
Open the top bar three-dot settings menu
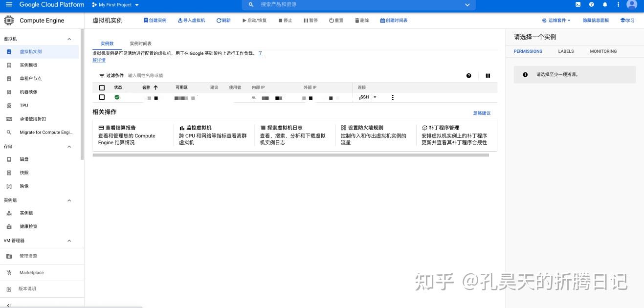[618, 4]
